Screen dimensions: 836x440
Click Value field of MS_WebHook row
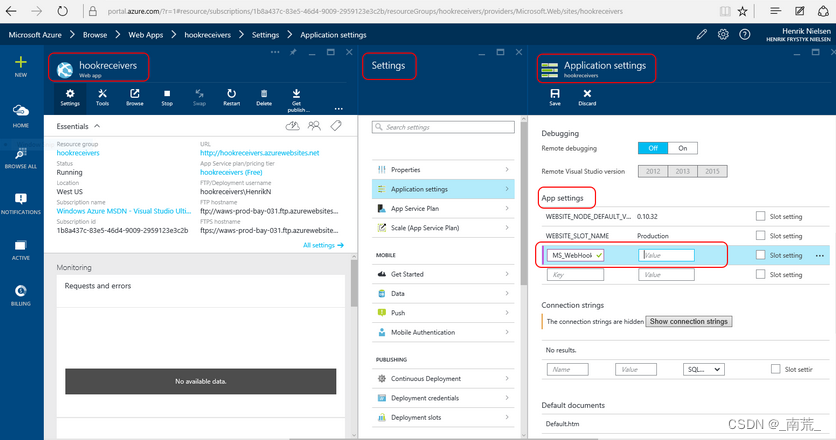(x=666, y=255)
